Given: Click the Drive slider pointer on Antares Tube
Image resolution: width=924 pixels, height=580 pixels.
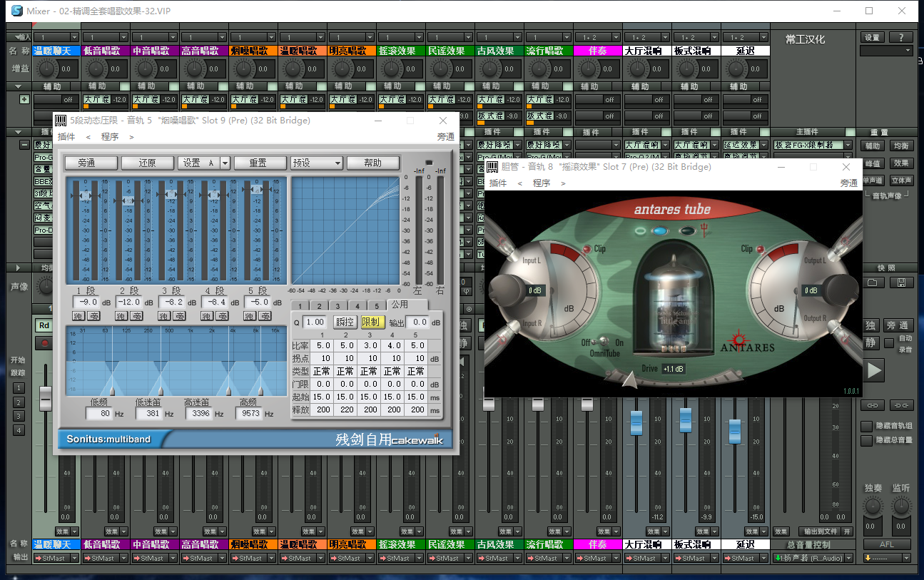Looking at the screenshot, I should [631, 380].
